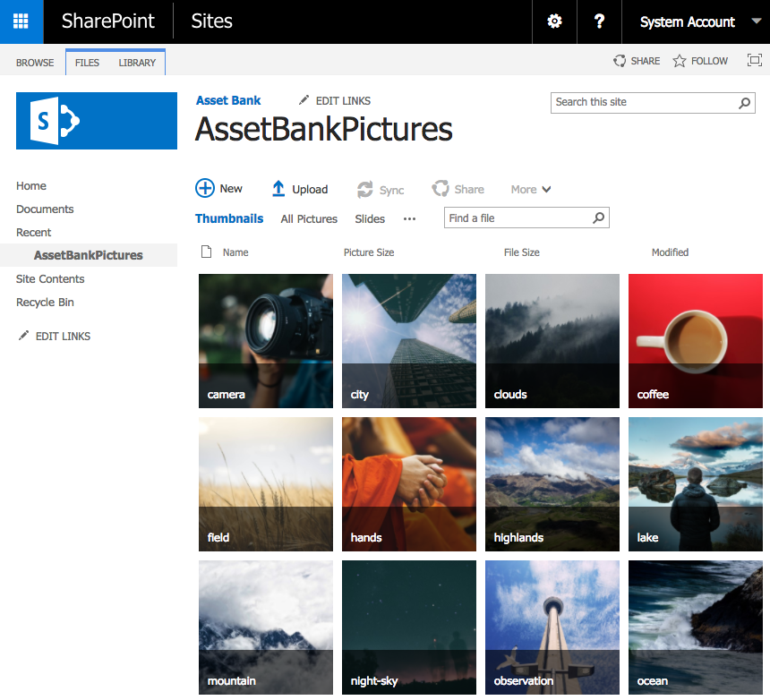Open the settings gear menu
770x700 pixels.
coord(554,21)
